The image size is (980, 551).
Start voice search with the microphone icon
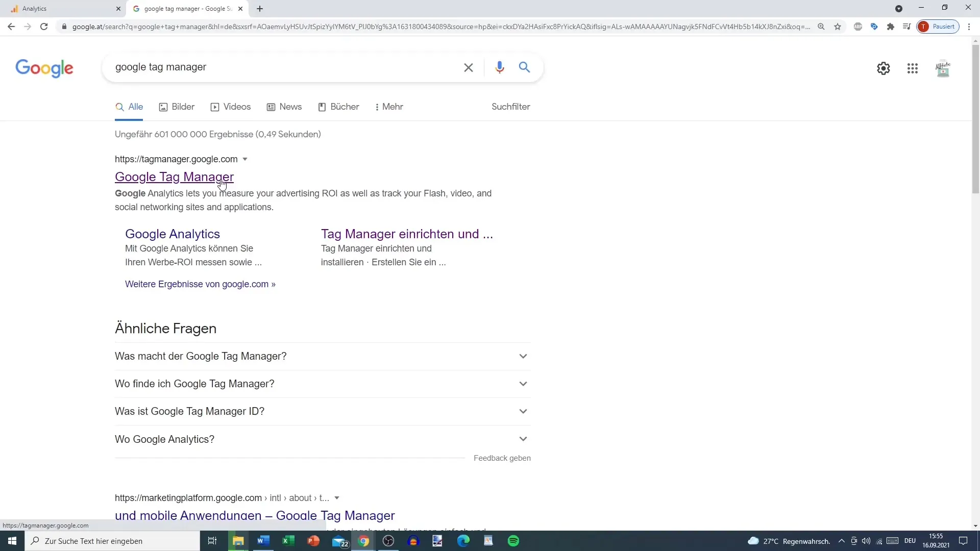[x=499, y=67]
